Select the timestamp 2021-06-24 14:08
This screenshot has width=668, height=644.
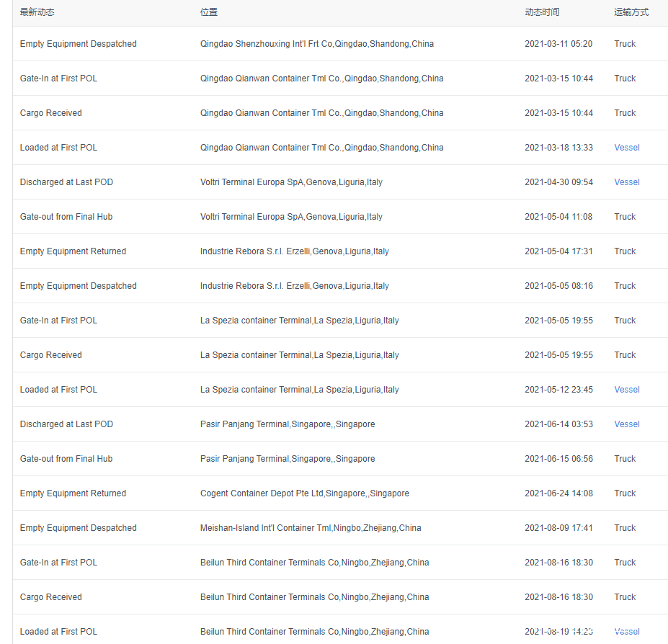(558, 493)
